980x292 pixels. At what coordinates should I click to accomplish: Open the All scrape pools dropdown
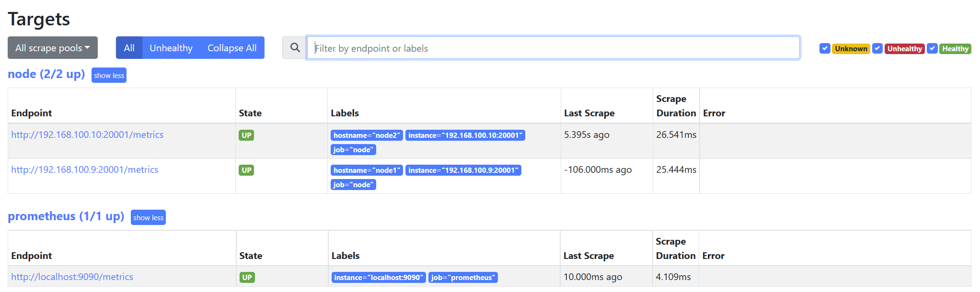[x=53, y=48]
